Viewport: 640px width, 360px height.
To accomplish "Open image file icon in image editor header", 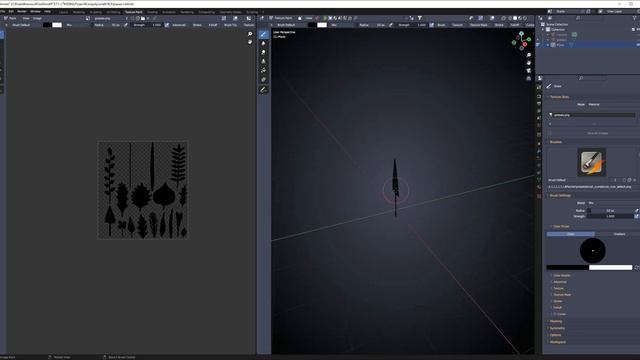I will click(x=142, y=18).
